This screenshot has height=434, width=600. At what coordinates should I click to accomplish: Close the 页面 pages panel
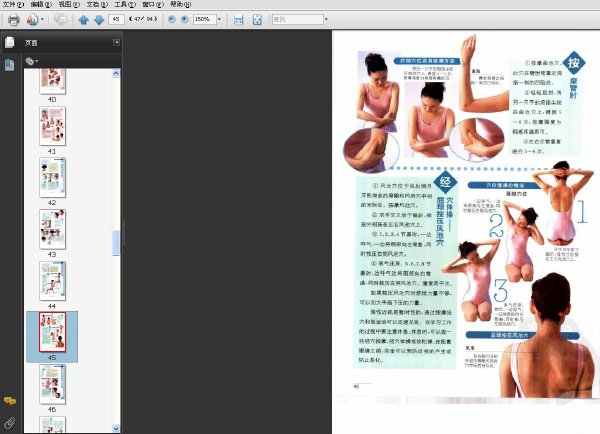point(117,42)
